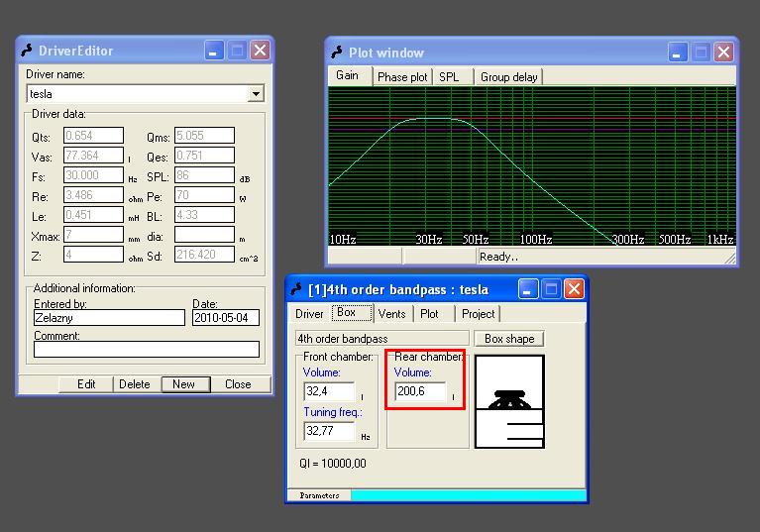Click the Plot window title bar icon
This screenshot has width=760, height=532.
point(337,53)
